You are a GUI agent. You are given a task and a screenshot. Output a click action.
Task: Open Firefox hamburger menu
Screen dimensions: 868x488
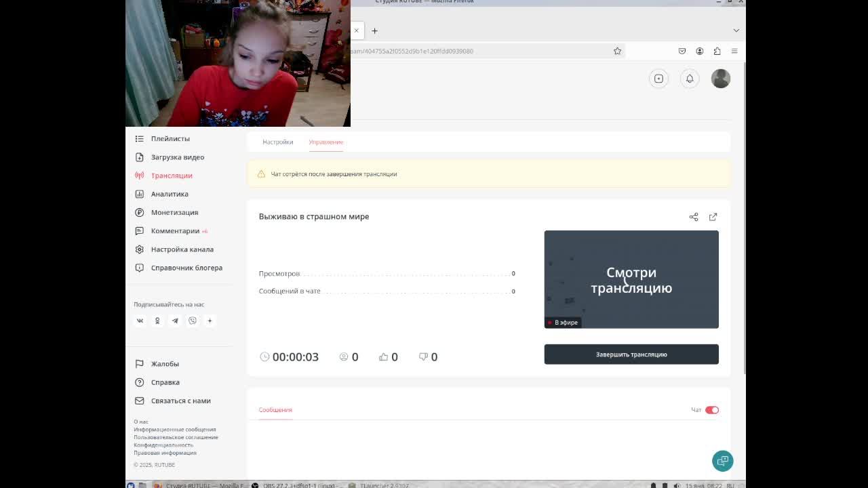point(734,51)
